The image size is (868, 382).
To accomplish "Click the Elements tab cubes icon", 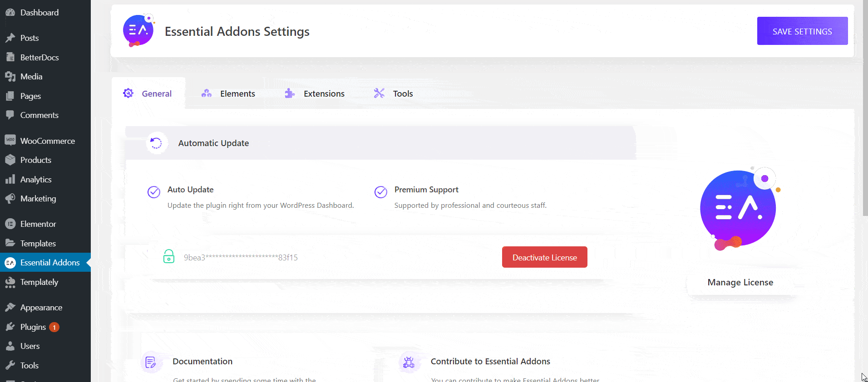I will pyautogui.click(x=207, y=93).
